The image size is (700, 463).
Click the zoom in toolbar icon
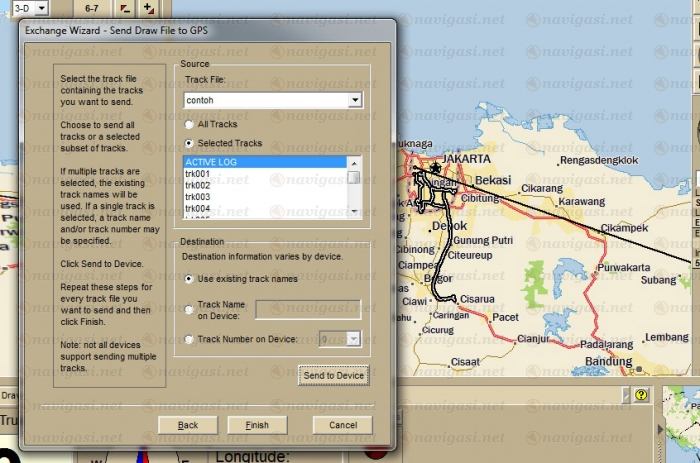[148, 7]
